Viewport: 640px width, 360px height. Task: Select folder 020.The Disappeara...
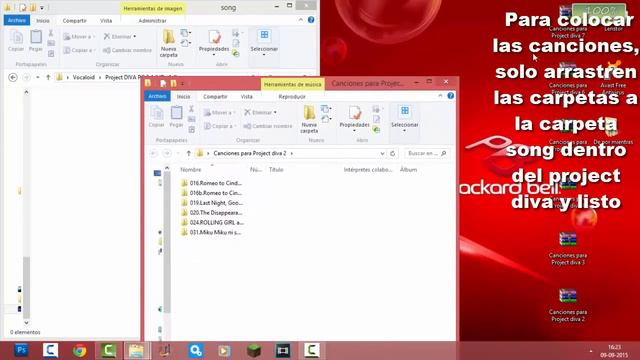coord(211,213)
